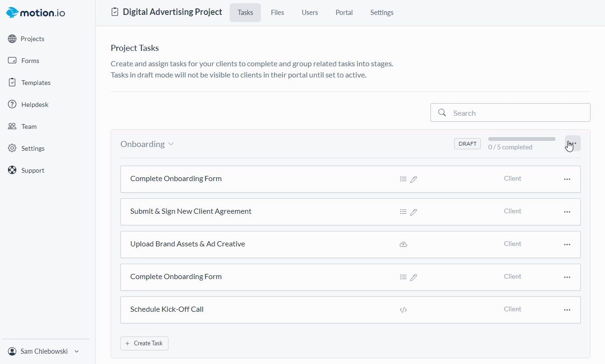605x364 pixels.
Task: Click the Onboarding completion progress bar
Action: click(x=521, y=139)
